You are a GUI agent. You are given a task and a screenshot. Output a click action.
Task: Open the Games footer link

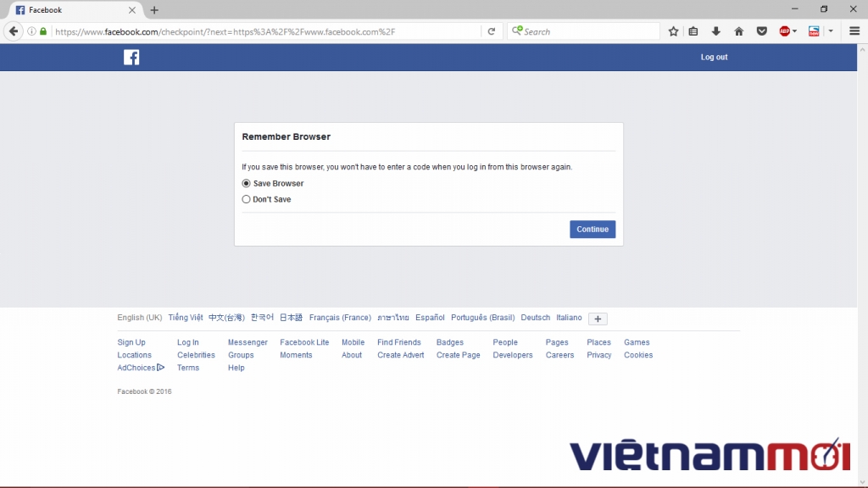click(x=637, y=342)
